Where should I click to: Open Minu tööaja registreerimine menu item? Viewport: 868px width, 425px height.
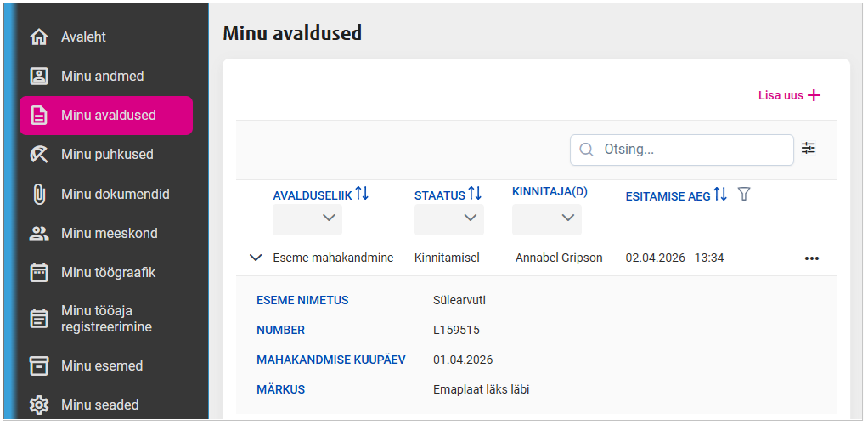pyautogui.click(x=107, y=319)
